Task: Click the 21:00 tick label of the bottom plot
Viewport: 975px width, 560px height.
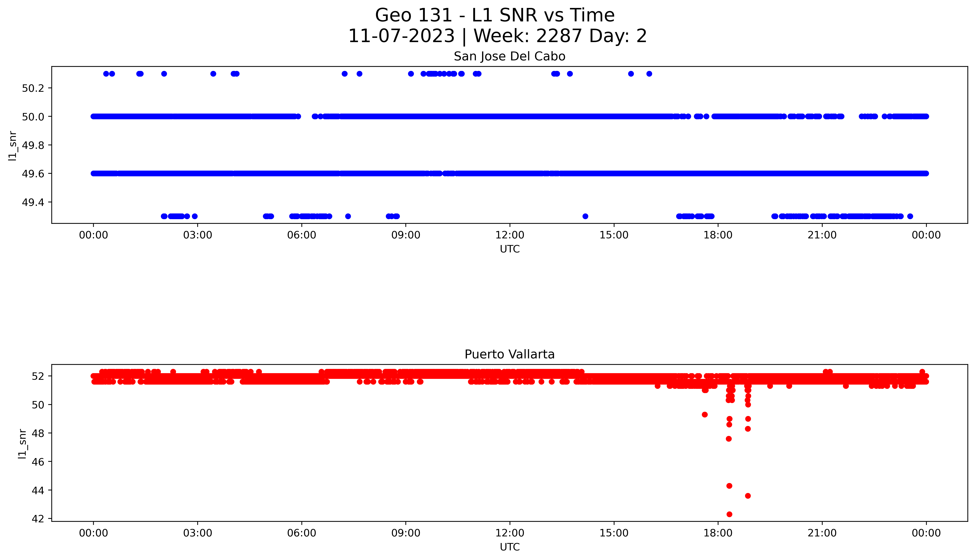Action: click(822, 533)
